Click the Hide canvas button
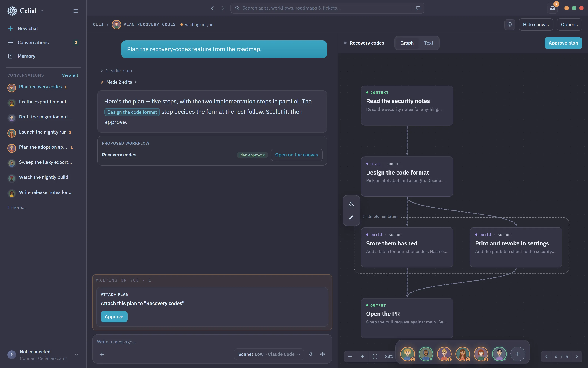 pos(536,25)
